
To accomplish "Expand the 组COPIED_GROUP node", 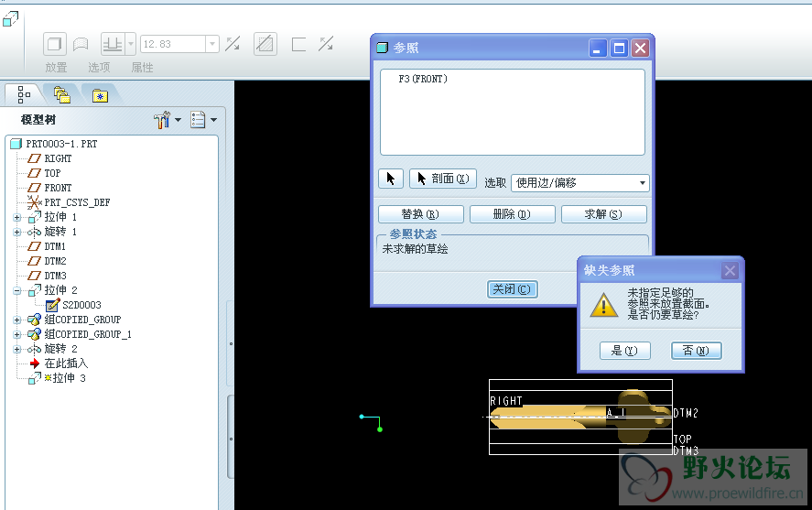I will [17, 320].
